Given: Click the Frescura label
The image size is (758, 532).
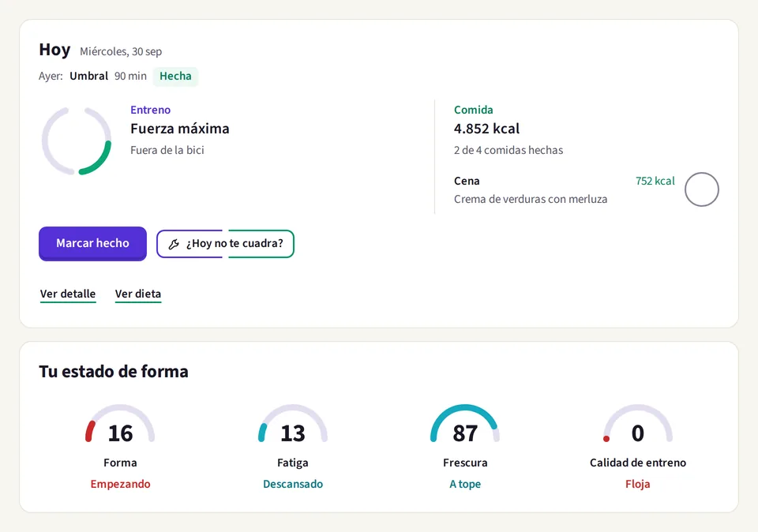Looking at the screenshot, I should point(465,463).
